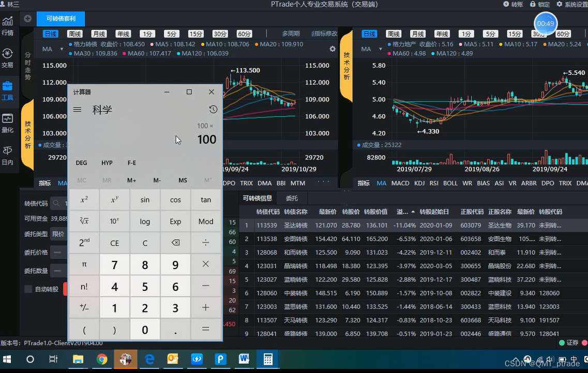Switch to 委托 tab

tap(292, 198)
